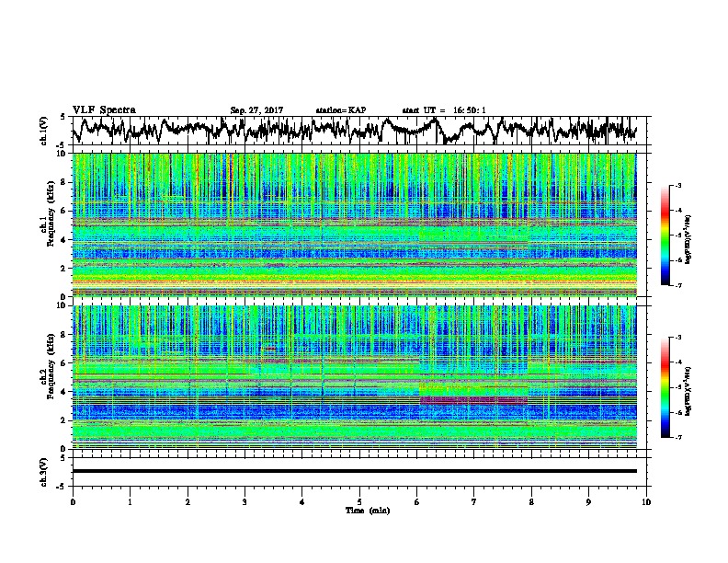Click the ch.3 flat black trace line
The image size is (728, 563).
(354, 471)
